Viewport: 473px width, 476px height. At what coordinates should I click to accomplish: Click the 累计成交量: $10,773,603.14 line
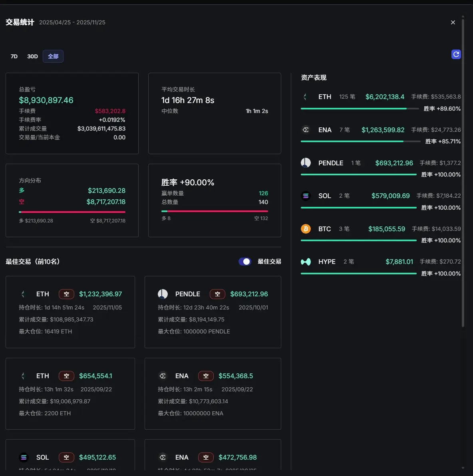(x=193, y=401)
